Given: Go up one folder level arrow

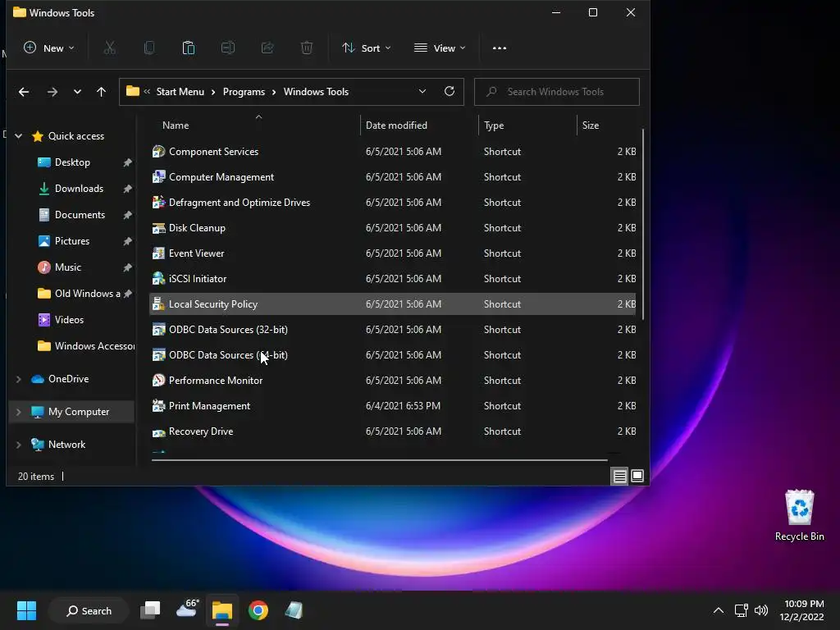Looking at the screenshot, I should pyautogui.click(x=101, y=92).
